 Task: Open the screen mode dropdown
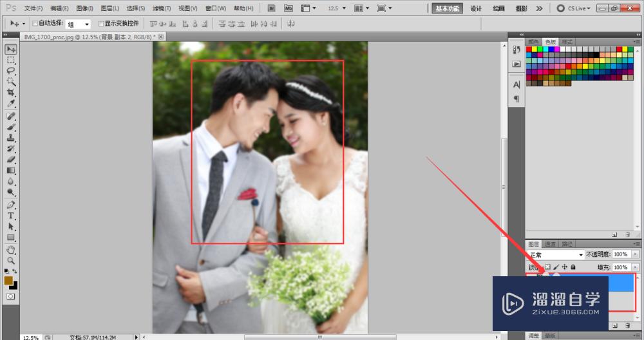click(384, 8)
